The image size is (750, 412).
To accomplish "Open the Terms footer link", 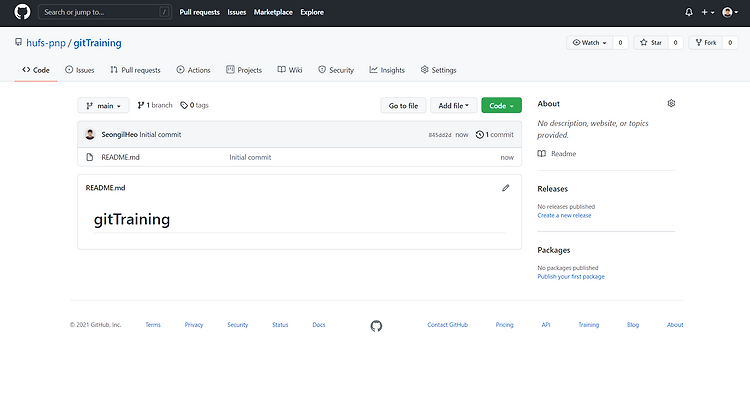I will (153, 324).
